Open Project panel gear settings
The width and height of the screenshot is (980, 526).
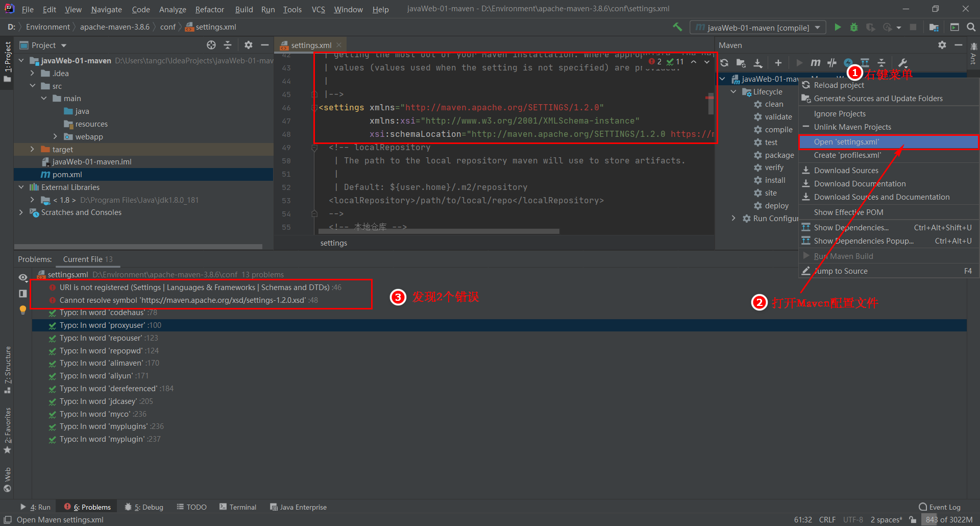pyautogui.click(x=249, y=45)
